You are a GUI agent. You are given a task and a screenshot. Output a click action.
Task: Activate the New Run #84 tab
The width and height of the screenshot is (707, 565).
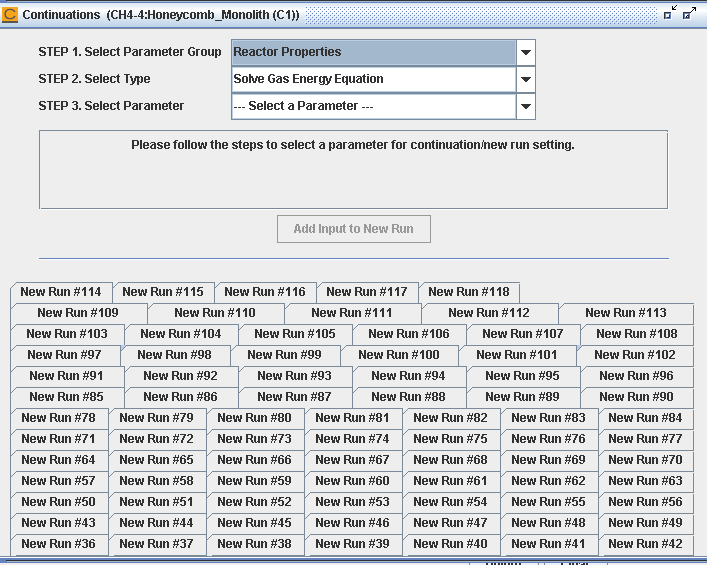[645, 418]
